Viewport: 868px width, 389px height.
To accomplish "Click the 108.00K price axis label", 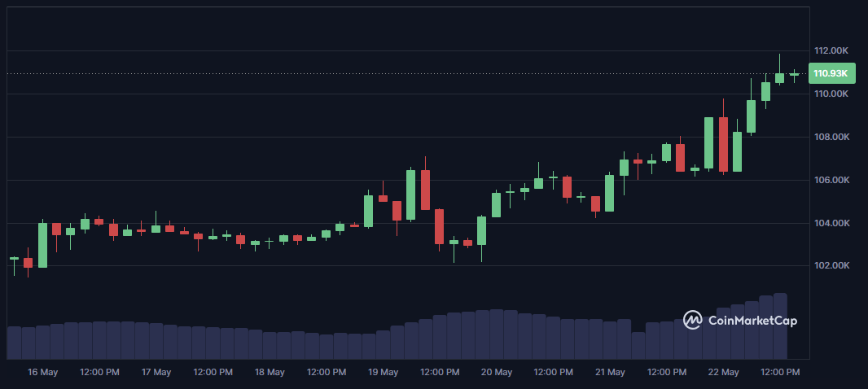I will (x=831, y=138).
